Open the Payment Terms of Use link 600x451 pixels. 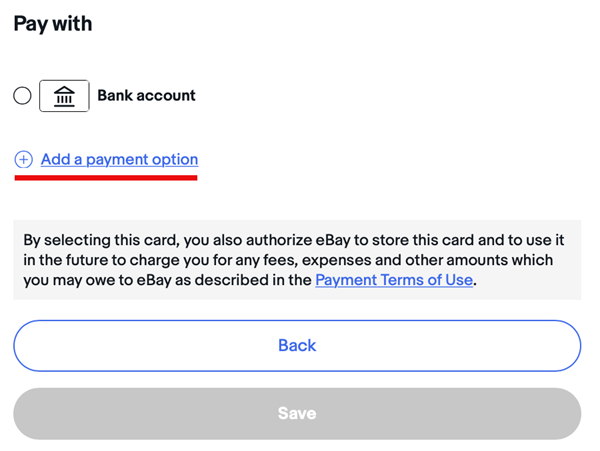click(x=394, y=280)
